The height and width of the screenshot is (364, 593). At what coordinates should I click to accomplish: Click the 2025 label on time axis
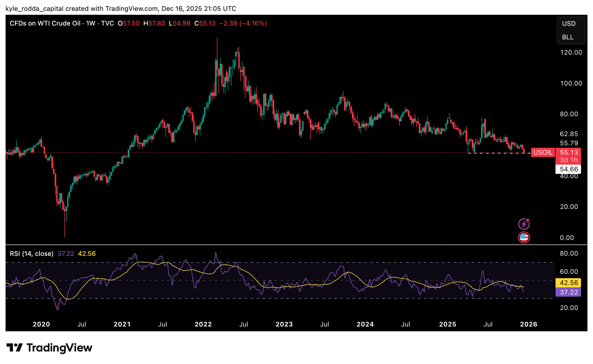point(448,324)
